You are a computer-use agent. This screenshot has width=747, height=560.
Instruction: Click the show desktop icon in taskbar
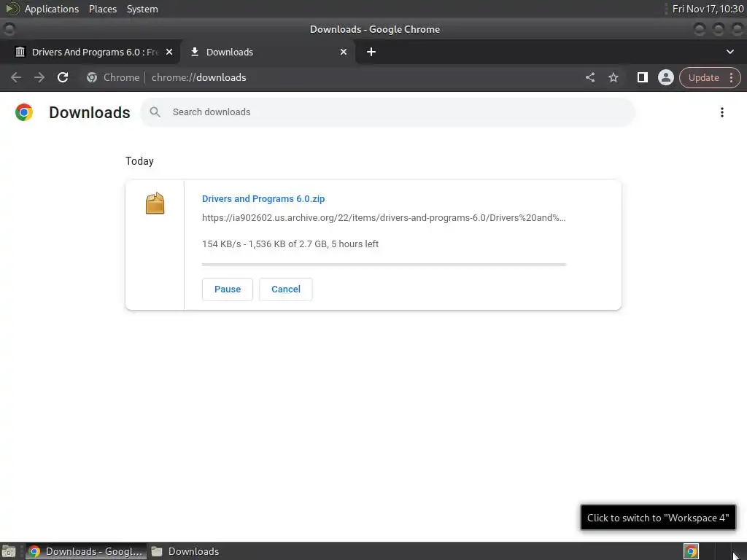point(9,551)
